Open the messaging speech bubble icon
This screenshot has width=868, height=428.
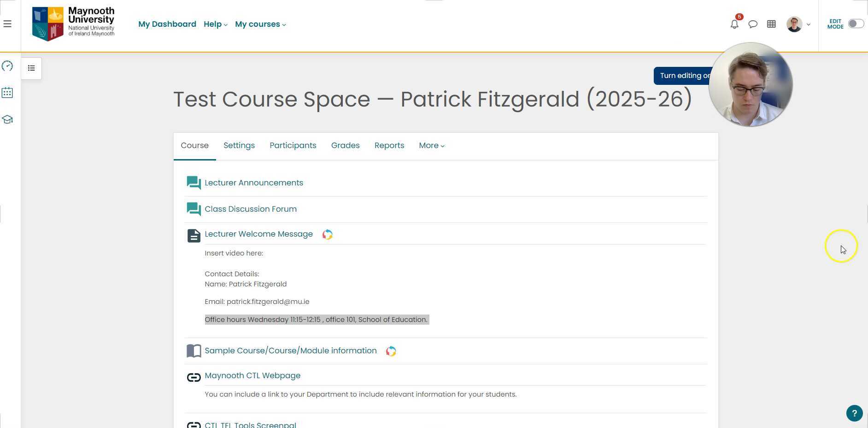pos(753,24)
